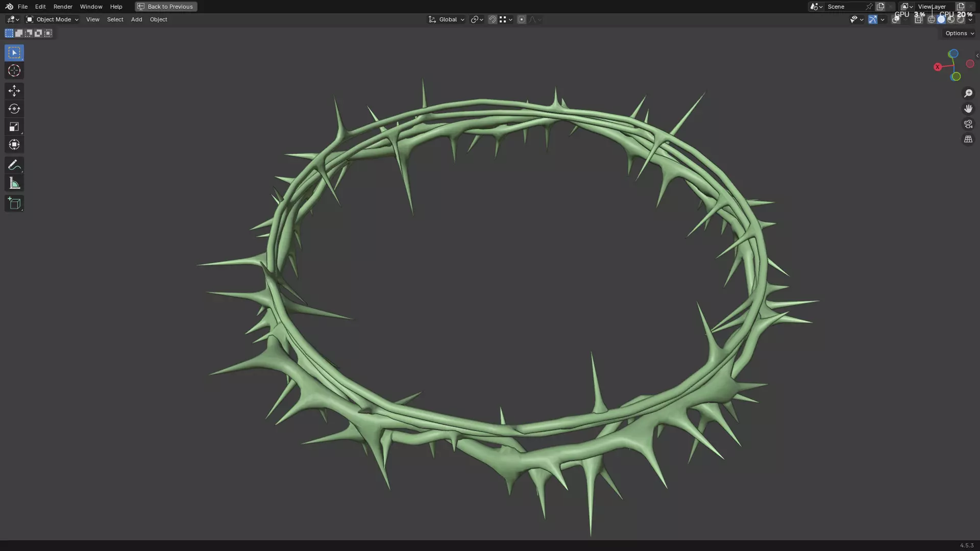Activate the 3D Cursor tool

(14, 70)
